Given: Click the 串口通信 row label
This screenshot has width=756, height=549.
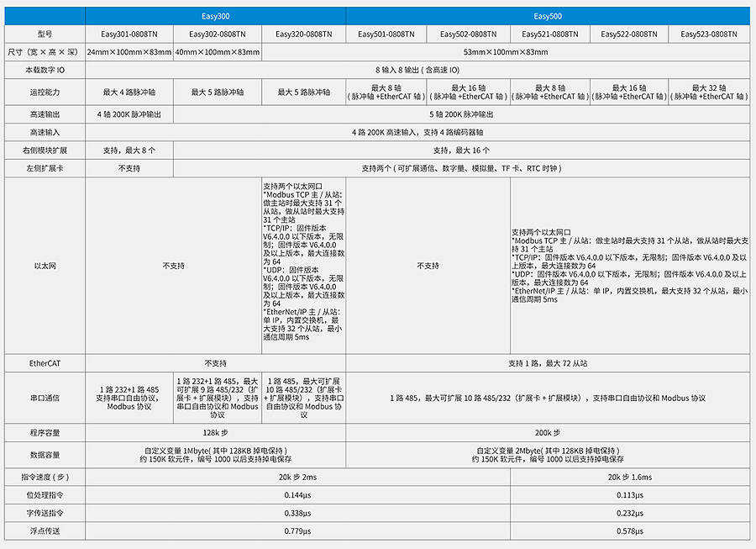Looking at the screenshot, I should click(45, 398).
